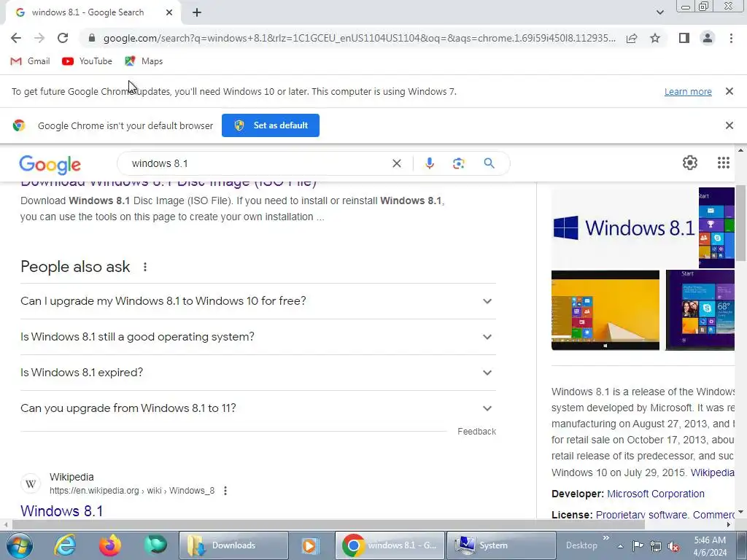The height and width of the screenshot is (560, 747).
Task: Click the Chrome address bar URL
Action: (359, 38)
